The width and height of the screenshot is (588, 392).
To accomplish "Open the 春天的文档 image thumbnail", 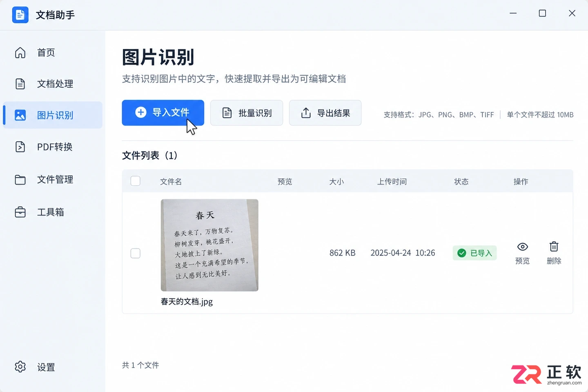I will coord(209,245).
